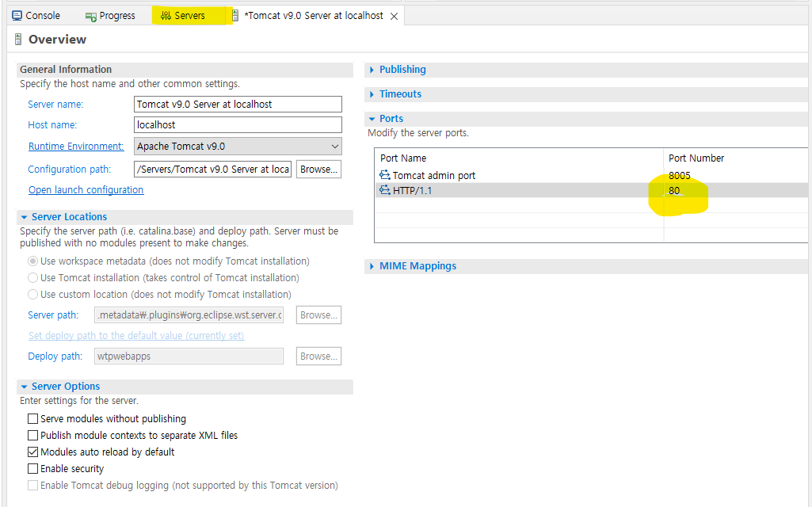The width and height of the screenshot is (812, 507).
Task: Click Browse button next to Server path
Action: (x=318, y=314)
